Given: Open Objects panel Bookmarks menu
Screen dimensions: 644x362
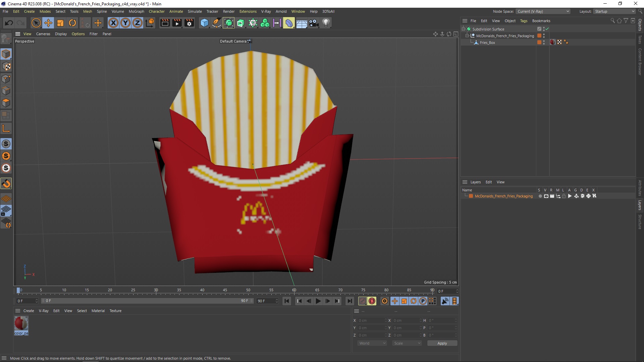Looking at the screenshot, I should pos(541,21).
